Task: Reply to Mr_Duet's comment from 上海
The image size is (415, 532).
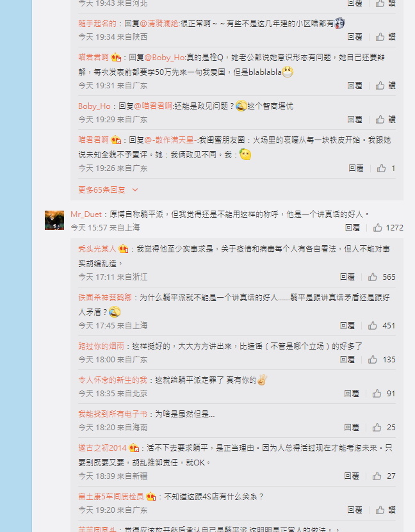Action: click(x=353, y=228)
